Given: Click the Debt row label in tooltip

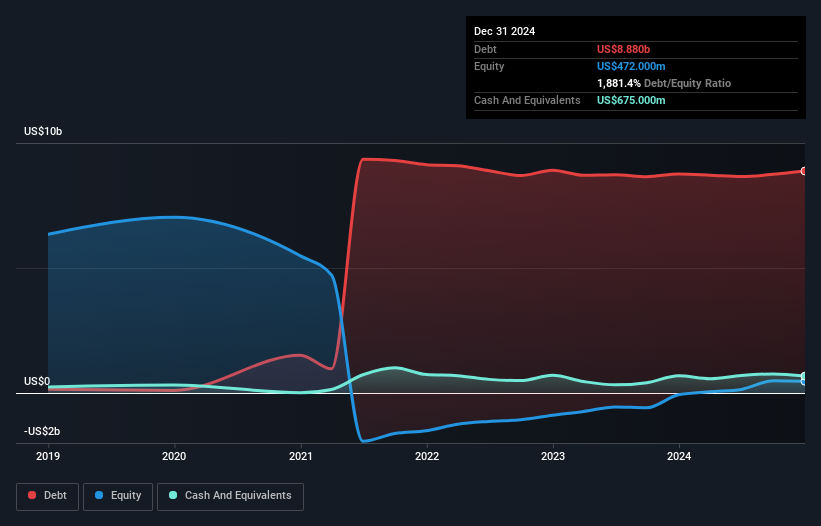Looking at the screenshot, I should pyautogui.click(x=485, y=49).
